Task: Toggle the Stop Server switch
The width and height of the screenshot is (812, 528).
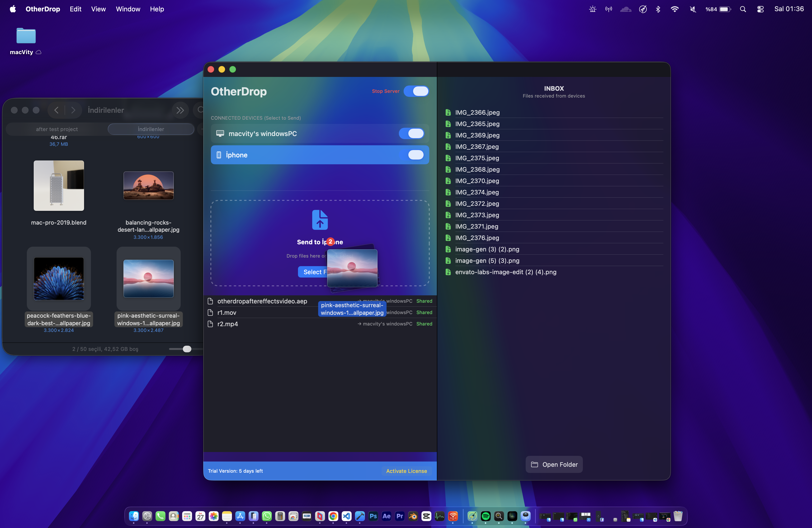Action: coord(416,91)
